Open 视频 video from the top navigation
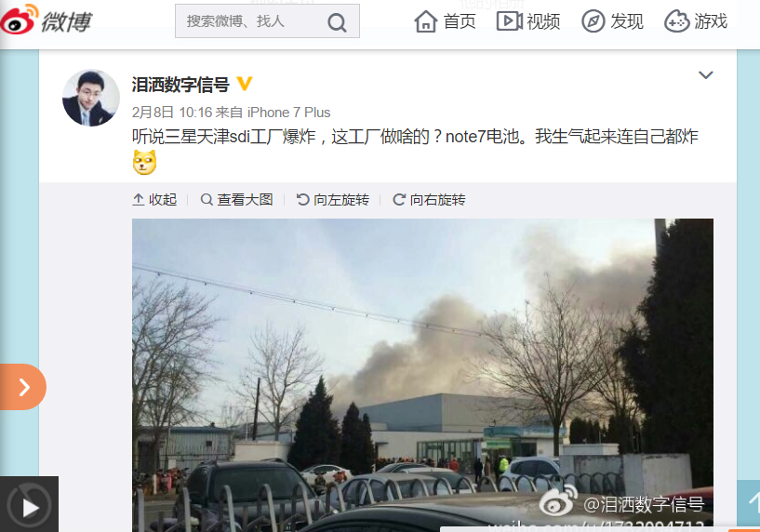 coord(528,21)
